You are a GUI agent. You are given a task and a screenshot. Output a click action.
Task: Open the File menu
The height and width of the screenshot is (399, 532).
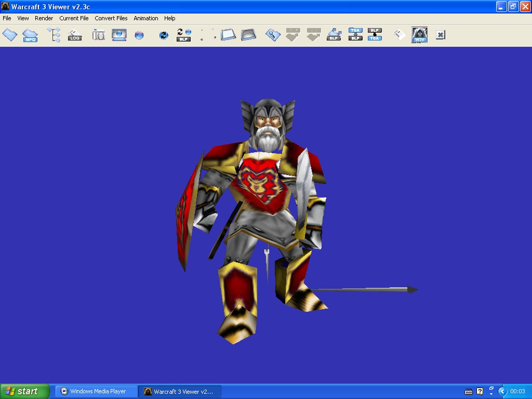[x=7, y=18]
